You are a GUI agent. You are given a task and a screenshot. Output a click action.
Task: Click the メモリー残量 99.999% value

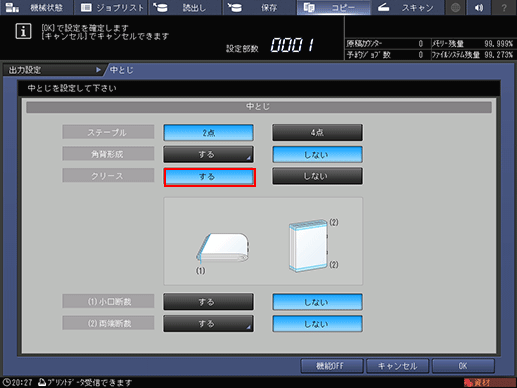click(x=499, y=44)
